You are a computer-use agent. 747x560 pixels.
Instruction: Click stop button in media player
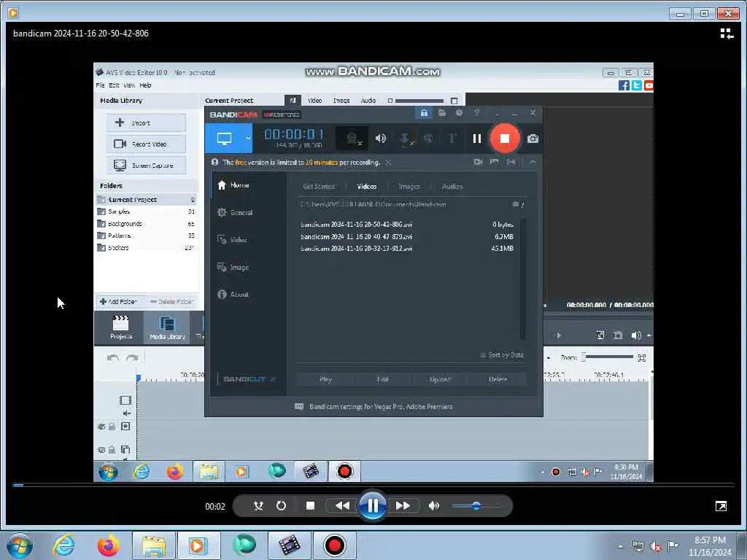pos(310,506)
